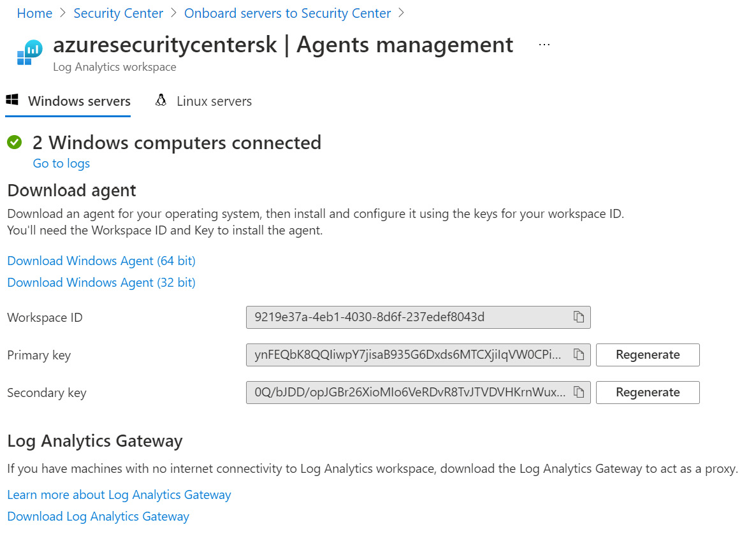Viewport: 756px width, 534px height.
Task: Regenerate the Secondary key
Action: [x=648, y=393]
